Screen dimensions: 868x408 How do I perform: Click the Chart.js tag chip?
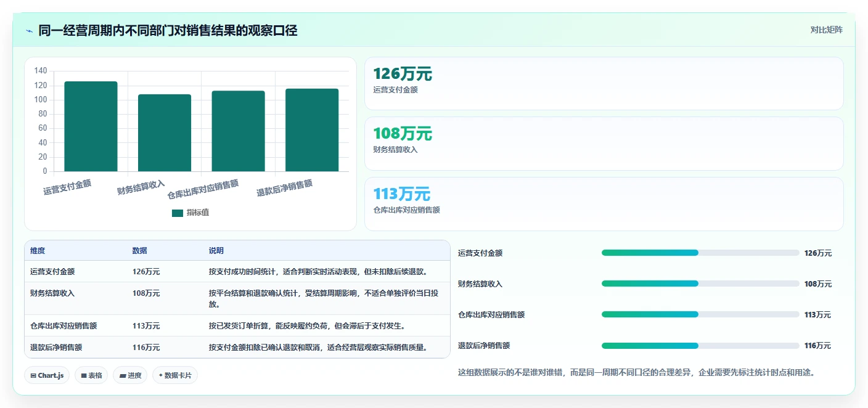(47, 375)
